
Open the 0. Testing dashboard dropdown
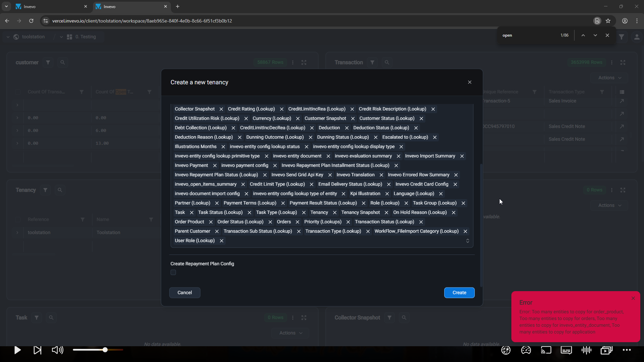(x=61, y=37)
